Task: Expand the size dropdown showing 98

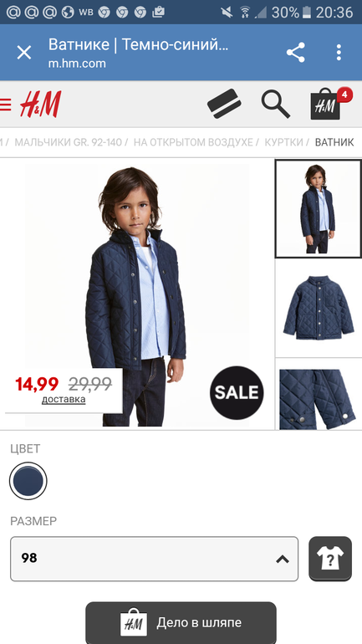Action: [155, 559]
